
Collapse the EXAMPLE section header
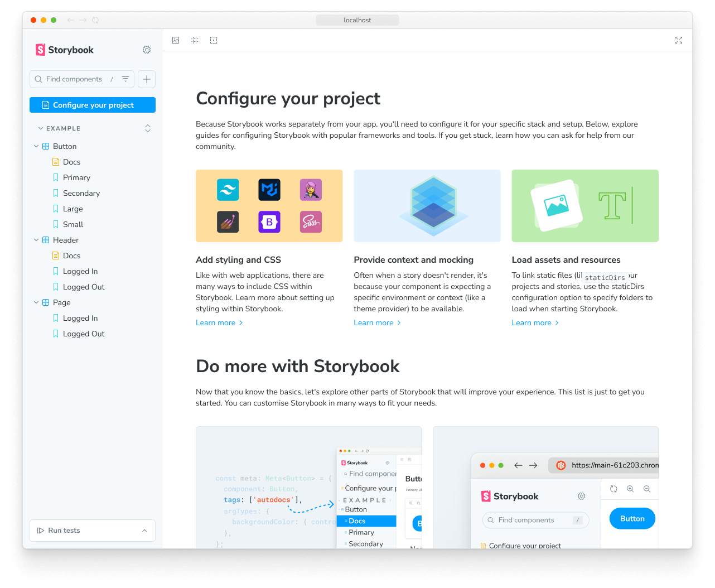click(40, 128)
